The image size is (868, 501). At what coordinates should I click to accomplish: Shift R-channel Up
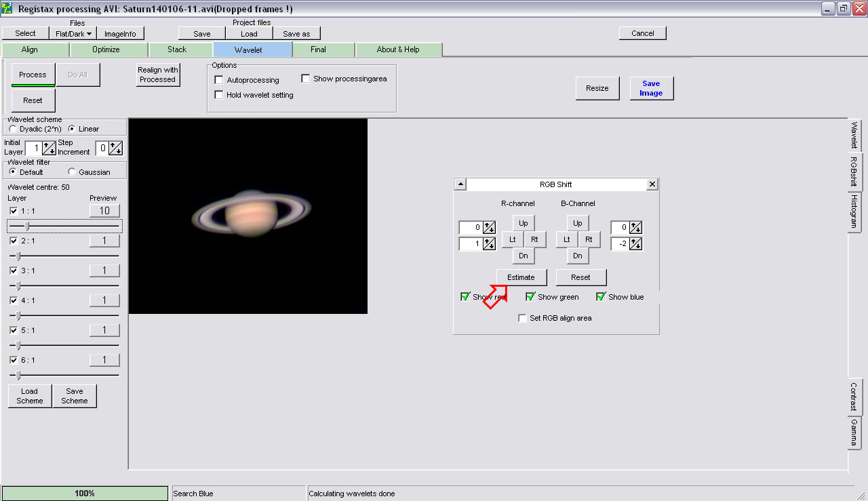pyautogui.click(x=524, y=223)
